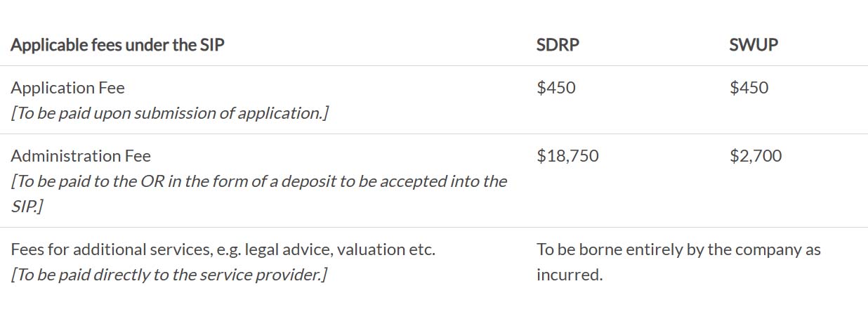Click the SWUP column header
This screenshot has width=868, height=312.
754,45
